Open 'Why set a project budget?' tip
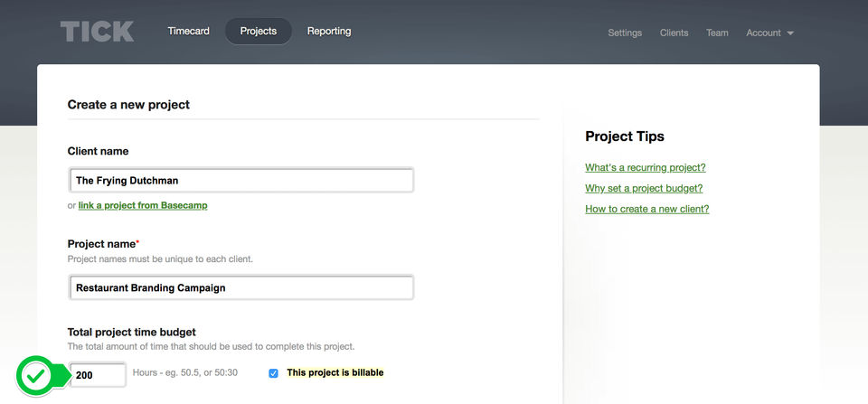 (644, 189)
